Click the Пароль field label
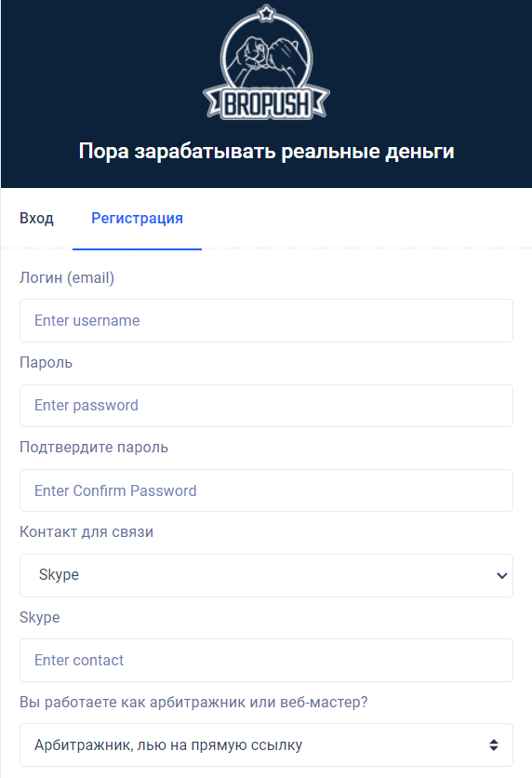Image resolution: width=532 pixels, height=778 pixels. [x=47, y=363]
